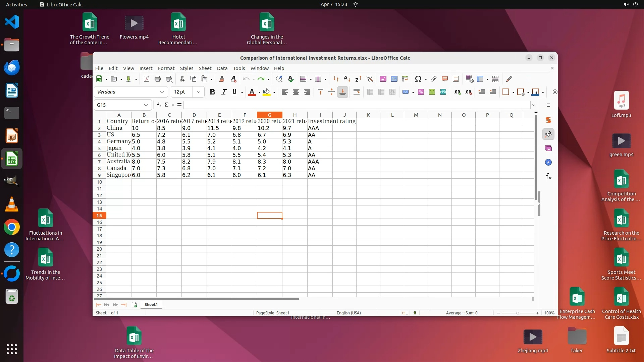Image resolution: width=644 pixels, height=362 pixels.
Task: Select the Sheet1 tab
Action: click(151, 305)
